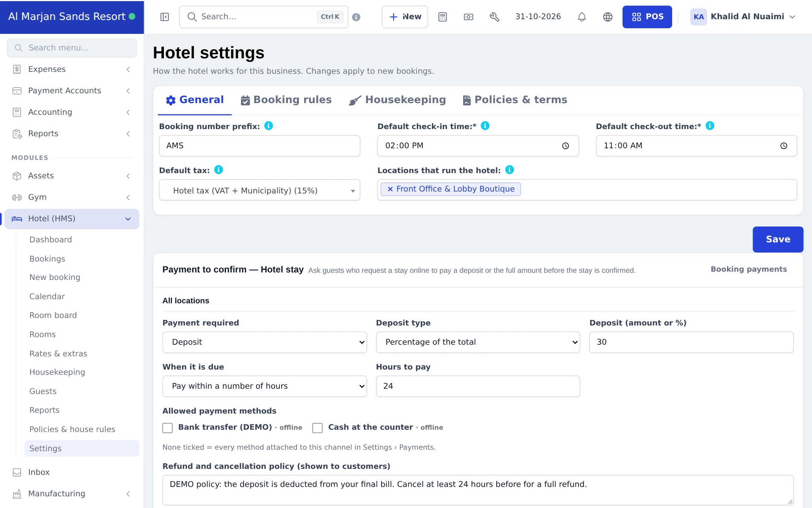Open the calculator icon in the top bar

click(442, 17)
